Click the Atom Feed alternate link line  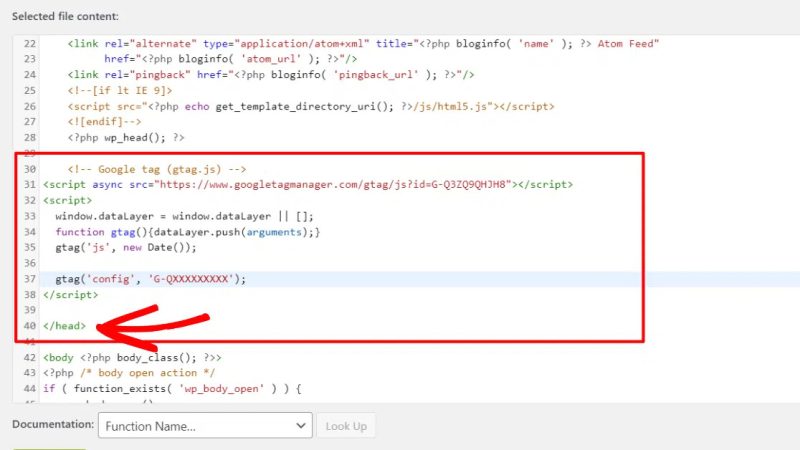(363, 43)
